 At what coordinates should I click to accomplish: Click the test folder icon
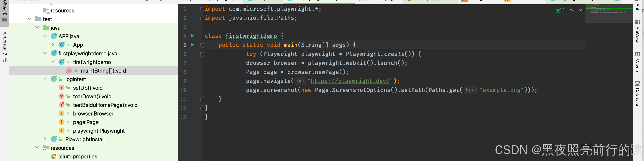tap(38, 19)
